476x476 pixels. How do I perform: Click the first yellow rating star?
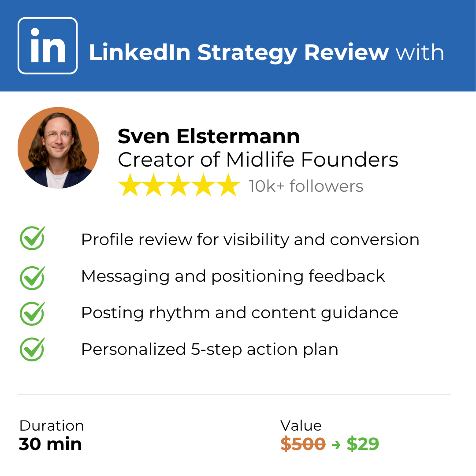(x=130, y=185)
